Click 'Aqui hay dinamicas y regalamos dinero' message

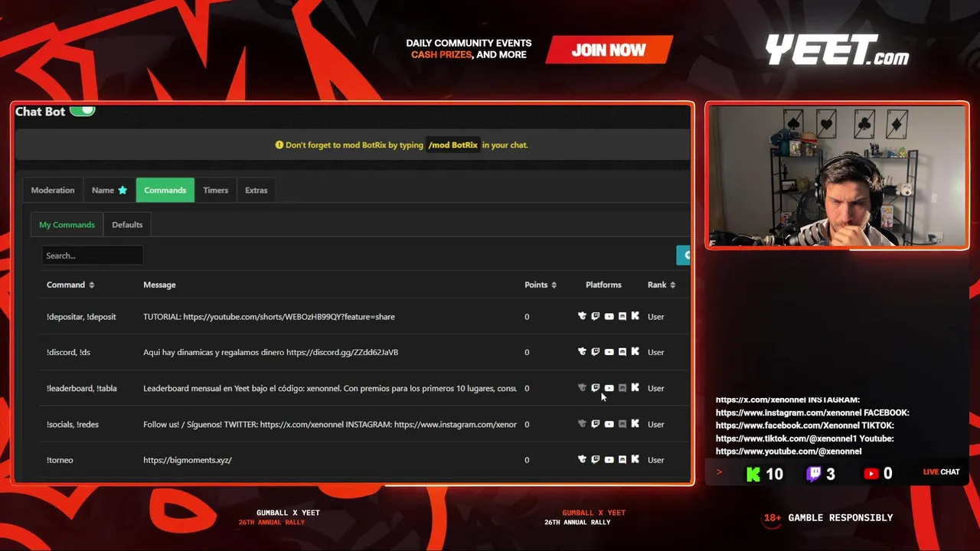270,352
